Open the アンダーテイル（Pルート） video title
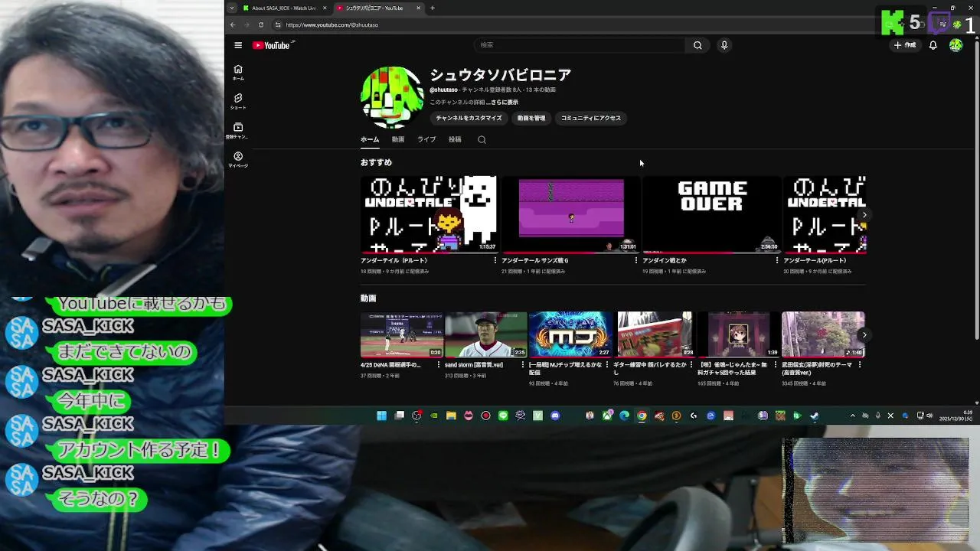 (394, 260)
